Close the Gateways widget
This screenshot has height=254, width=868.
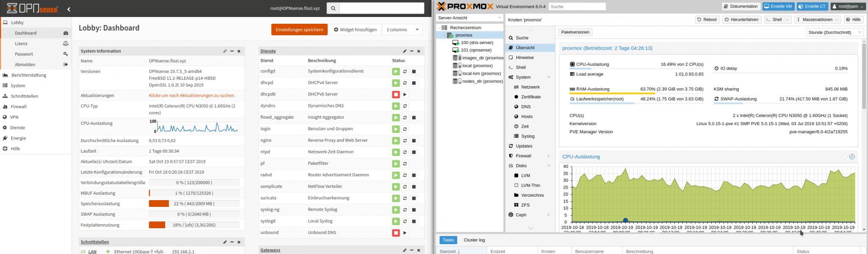click(419, 251)
